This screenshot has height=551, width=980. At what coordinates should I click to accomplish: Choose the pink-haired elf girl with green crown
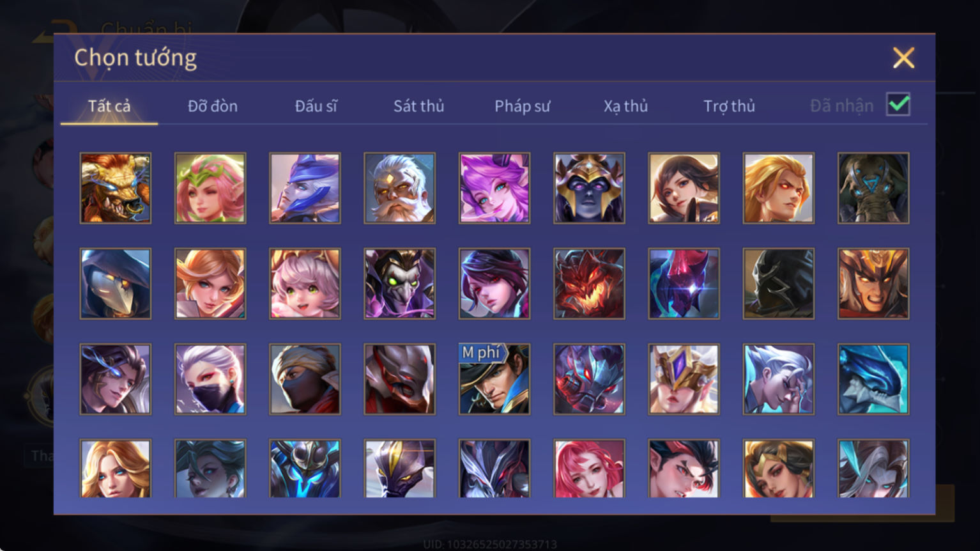pos(210,188)
